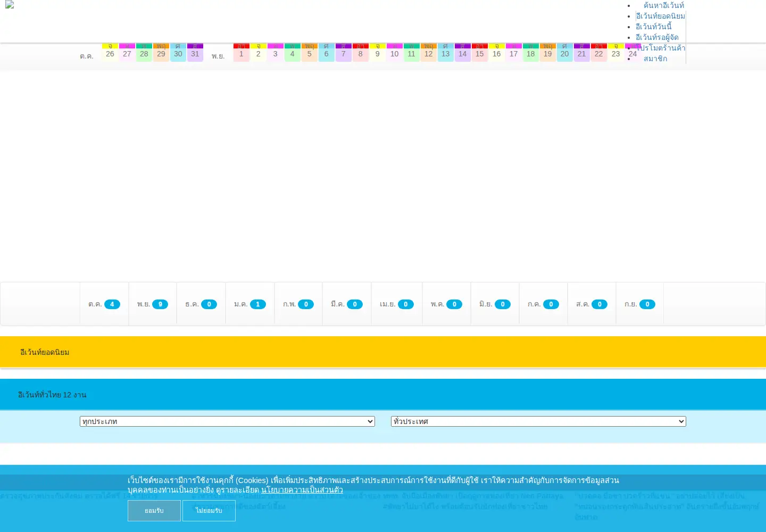Switch to the มิ.ย. month tab
Image resolution: width=766 pixels, height=532 pixels.
[x=495, y=304]
